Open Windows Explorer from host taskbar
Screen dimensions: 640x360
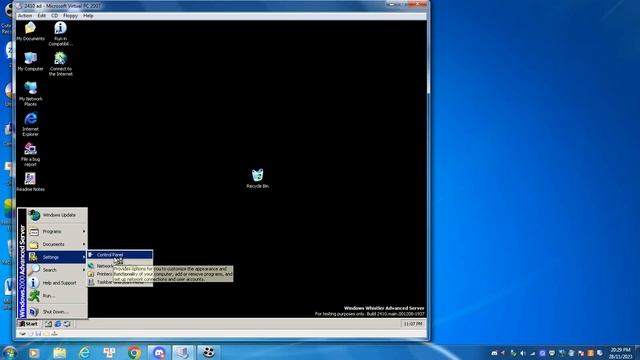pyautogui.click(x=60, y=353)
